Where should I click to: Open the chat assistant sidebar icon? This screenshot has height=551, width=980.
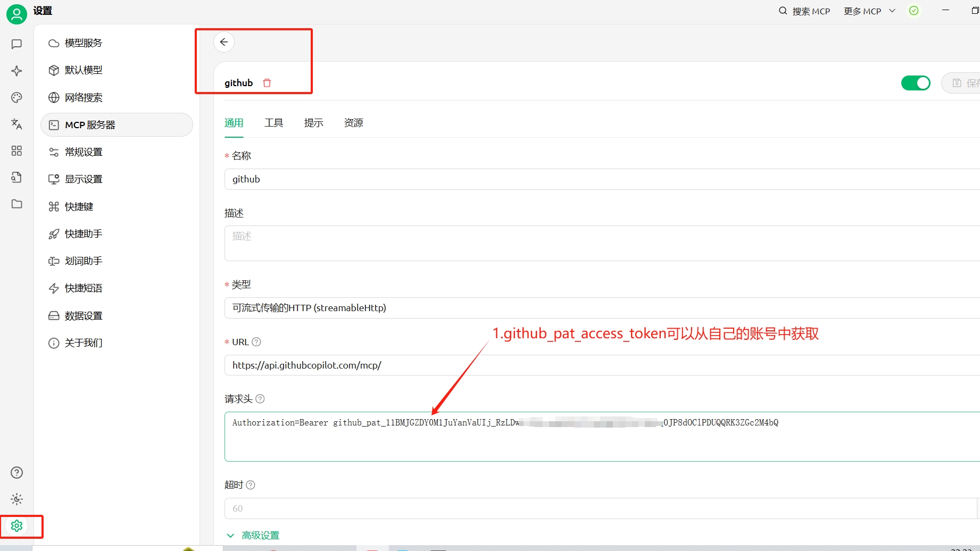tap(16, 44)
